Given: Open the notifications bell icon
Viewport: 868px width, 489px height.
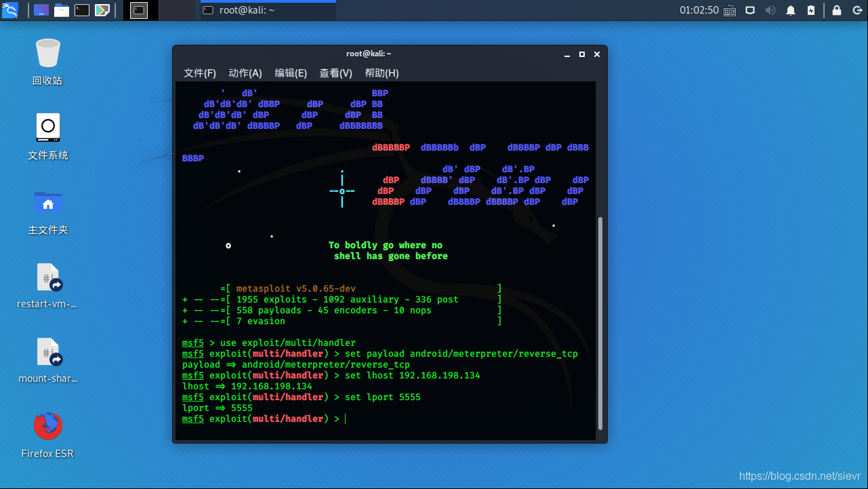Looking at the screenshot, I should click(791, 10).
